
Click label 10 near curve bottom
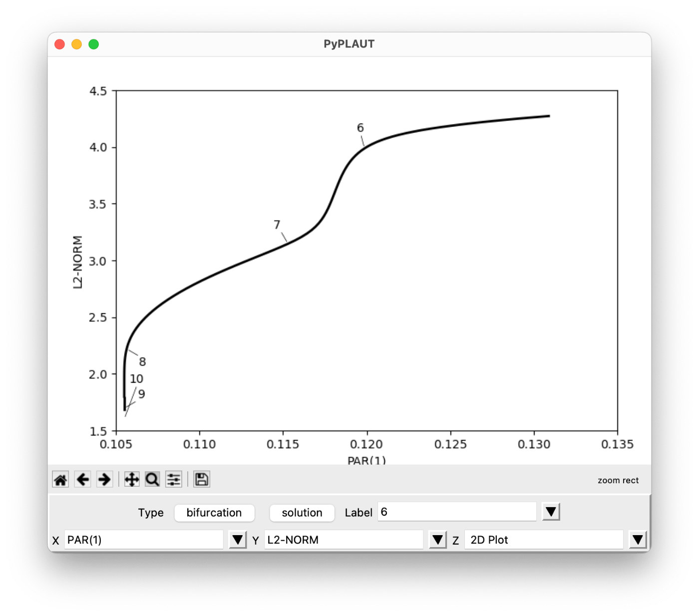coord(136,379)
